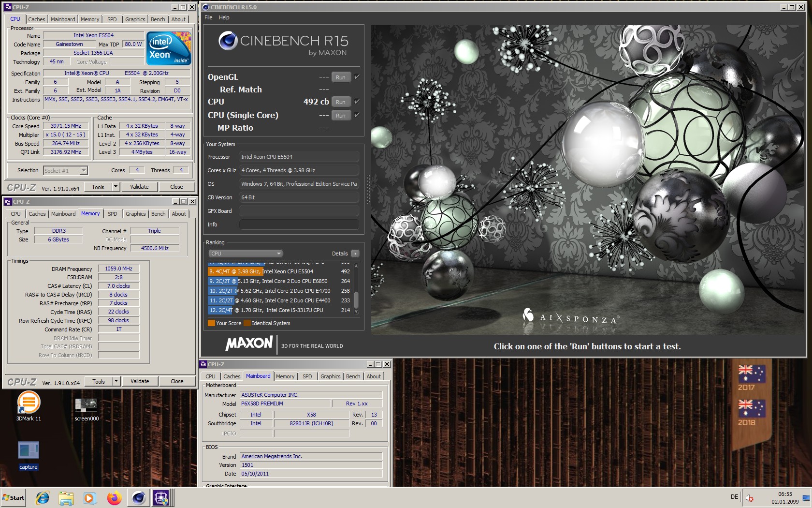Open the capture desktop icon

(x=29, y=455)
